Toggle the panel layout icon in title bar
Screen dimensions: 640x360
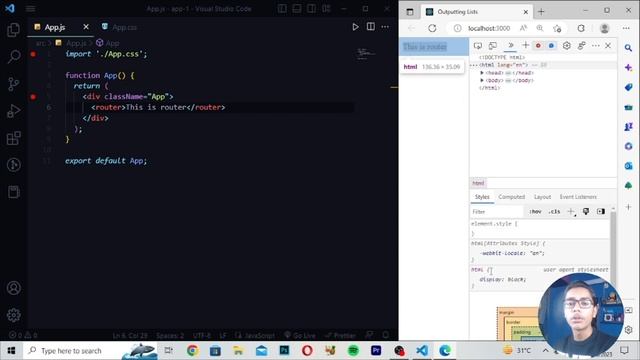tap(297, 9)
